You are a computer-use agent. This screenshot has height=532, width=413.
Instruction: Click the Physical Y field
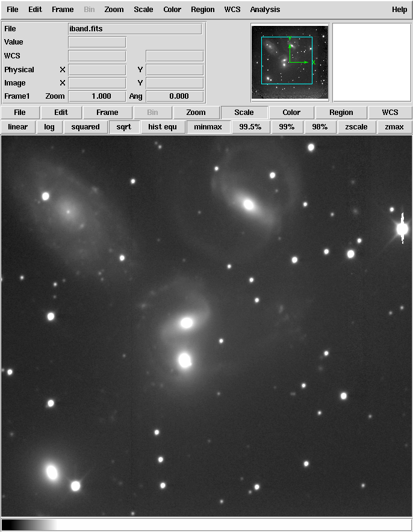click(175, 70)
